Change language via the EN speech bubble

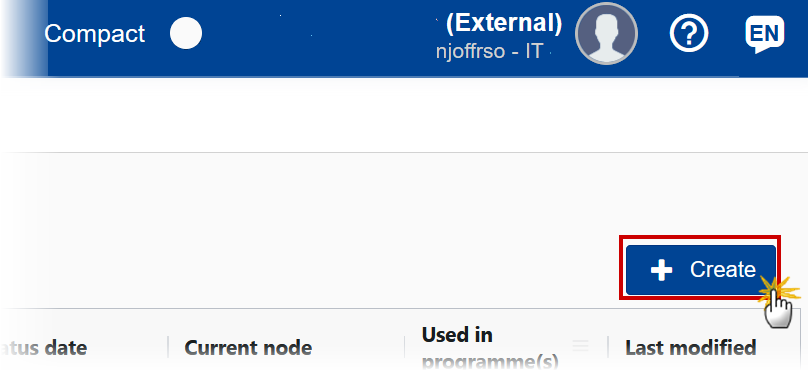pyautogui.click(x=765, y=33)
